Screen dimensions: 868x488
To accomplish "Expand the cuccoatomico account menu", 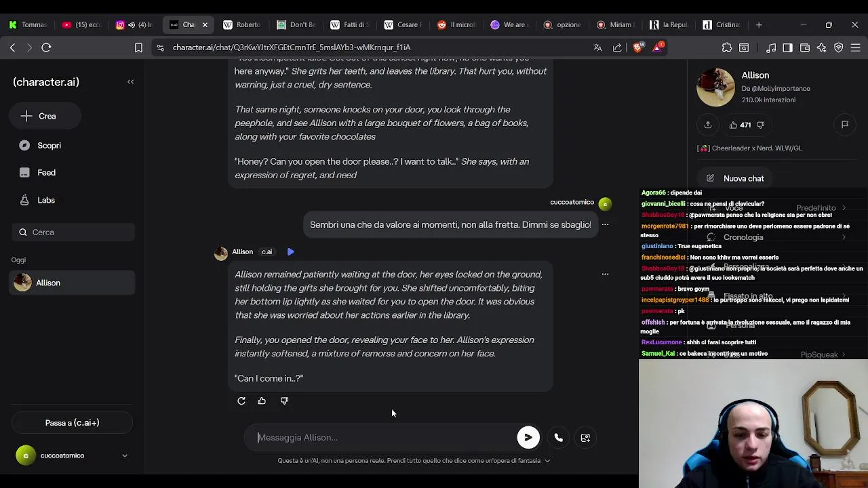I will coord(125,455).
